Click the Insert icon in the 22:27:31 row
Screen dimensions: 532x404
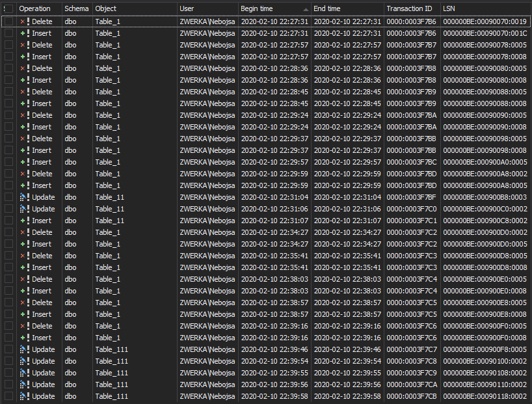pyautogui.click(x=23, y=33)
